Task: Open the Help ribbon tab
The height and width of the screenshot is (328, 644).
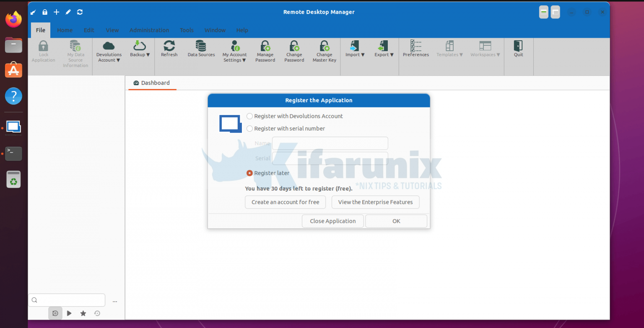Action: (242, 30)
